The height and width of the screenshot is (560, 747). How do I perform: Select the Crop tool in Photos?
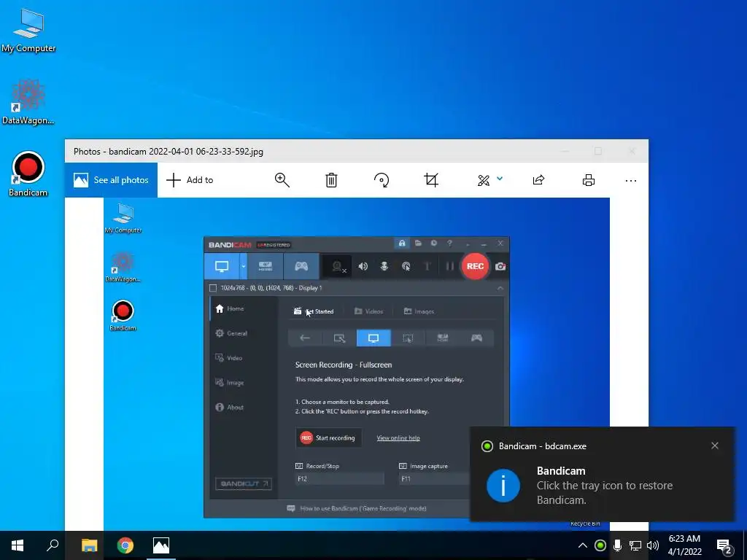click(431, 180)
